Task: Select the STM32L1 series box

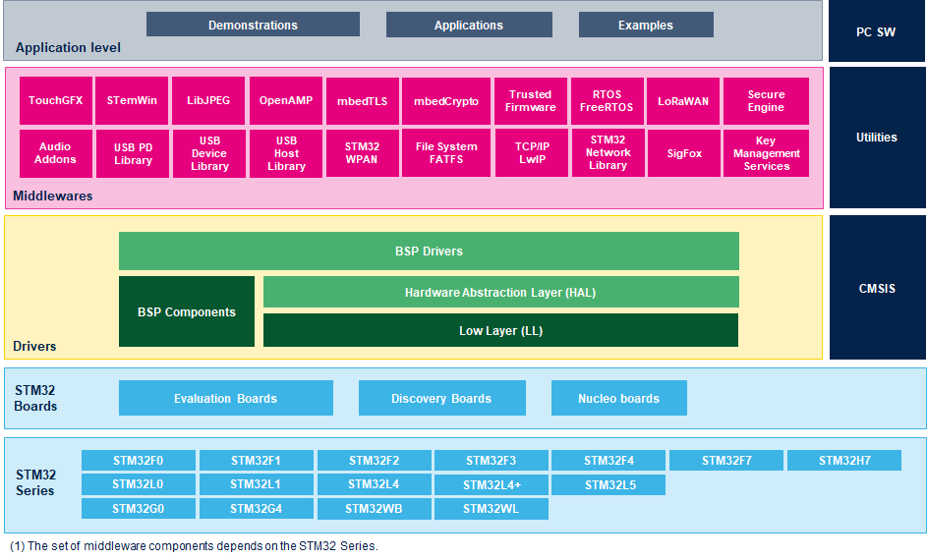Action: click(256, 484)
